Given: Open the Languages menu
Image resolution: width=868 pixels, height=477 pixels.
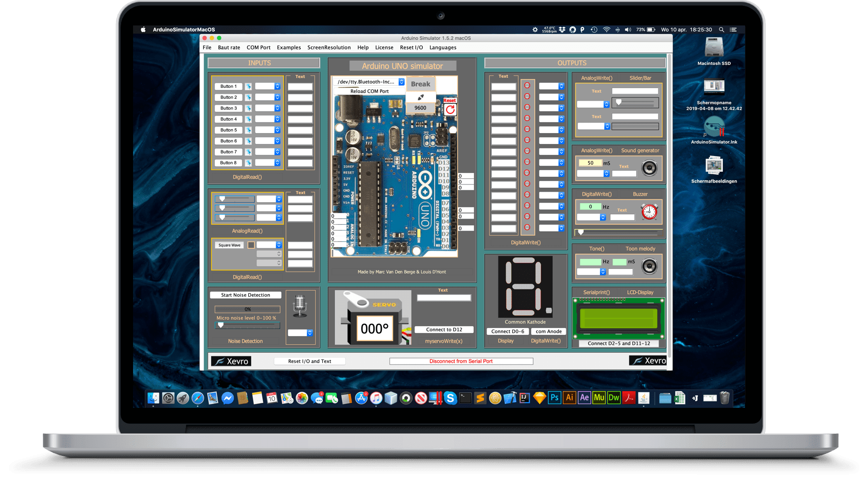Looking at the screenshot, I should (442, 47).
